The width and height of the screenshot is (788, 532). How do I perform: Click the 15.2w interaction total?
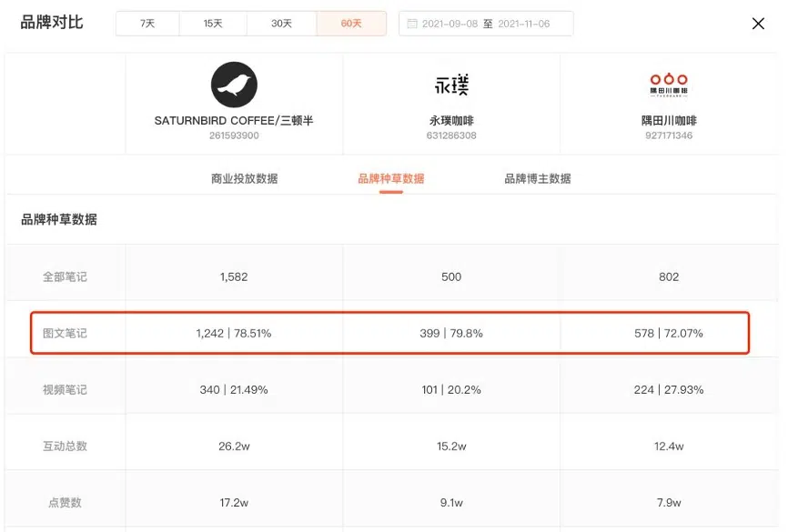(451, 447)
